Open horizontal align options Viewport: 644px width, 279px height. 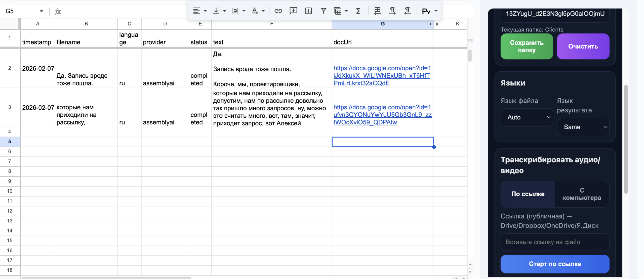pyautogui.click(x=200, y=11)
